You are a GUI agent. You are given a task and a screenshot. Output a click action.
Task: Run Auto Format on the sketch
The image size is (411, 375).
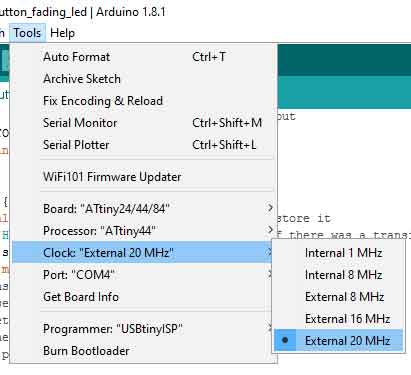[x=143, y=57]
